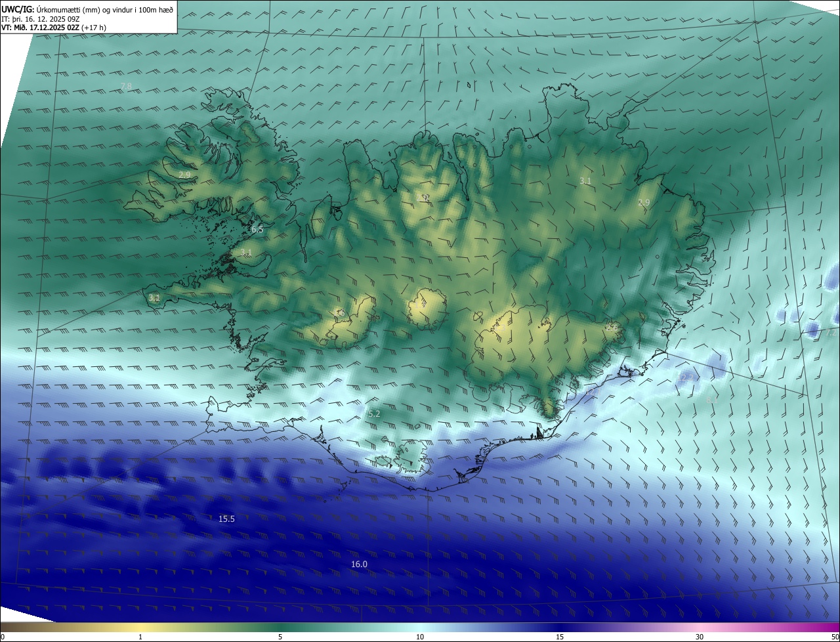Screen dimensions: 840x642
Task: Select the 8.1 value label
Action: (x=712, y=400)
